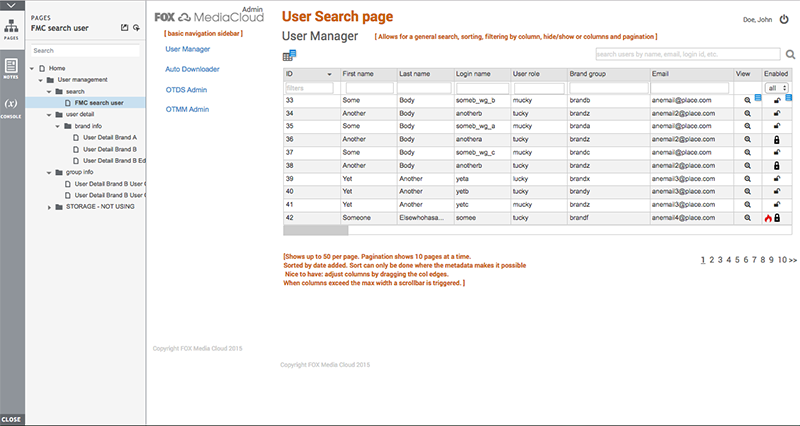Image resolution: width=800 pixels, height=426 pixels.
Task: Toggle the unlocked icon for user ID 35
Action: (x=776, y=127)
